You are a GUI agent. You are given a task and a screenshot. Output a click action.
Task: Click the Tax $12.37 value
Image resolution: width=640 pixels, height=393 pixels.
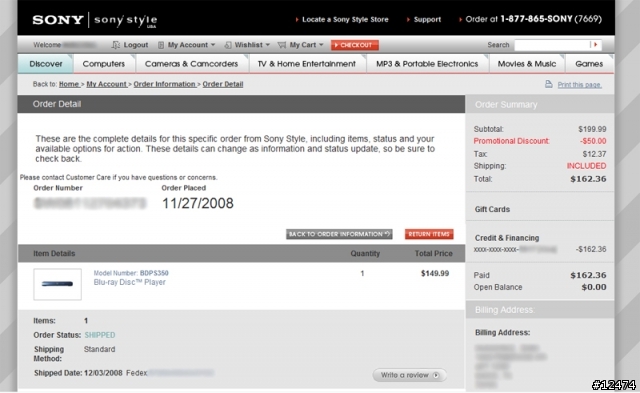click(594, 154)
